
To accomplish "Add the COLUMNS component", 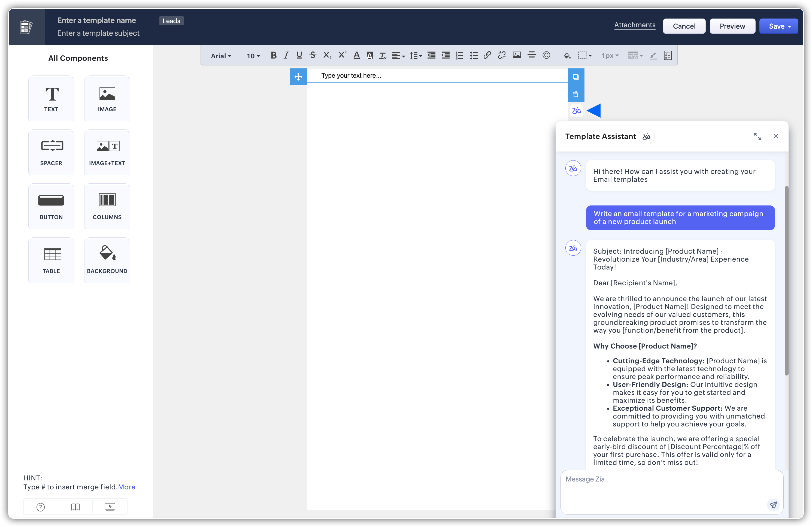I will (x=107, y=207).
